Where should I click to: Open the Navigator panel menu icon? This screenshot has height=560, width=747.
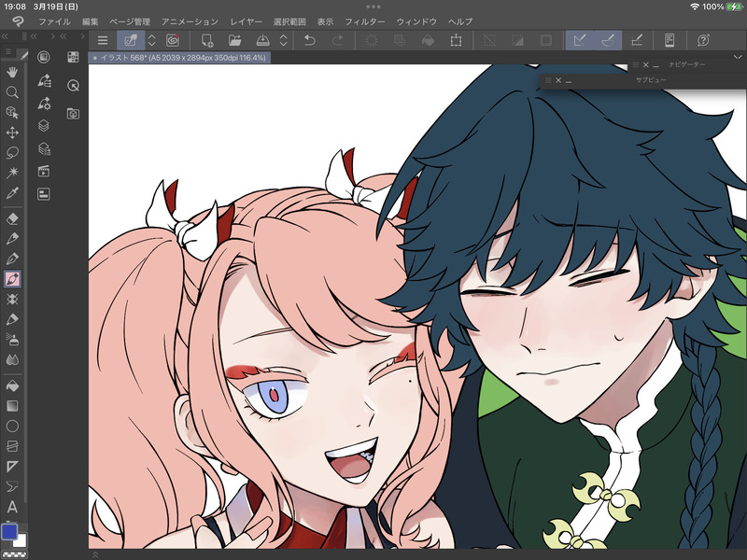point(636,64)
